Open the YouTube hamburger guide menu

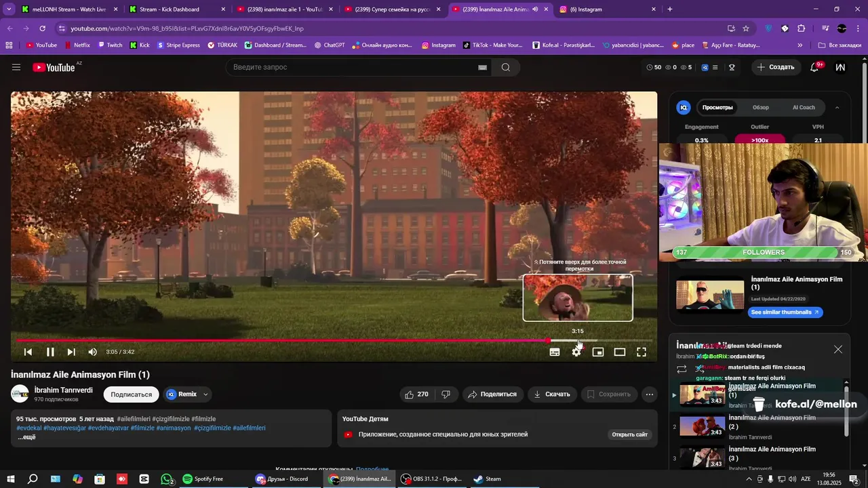pyautogui.click(x=16, y=67)
